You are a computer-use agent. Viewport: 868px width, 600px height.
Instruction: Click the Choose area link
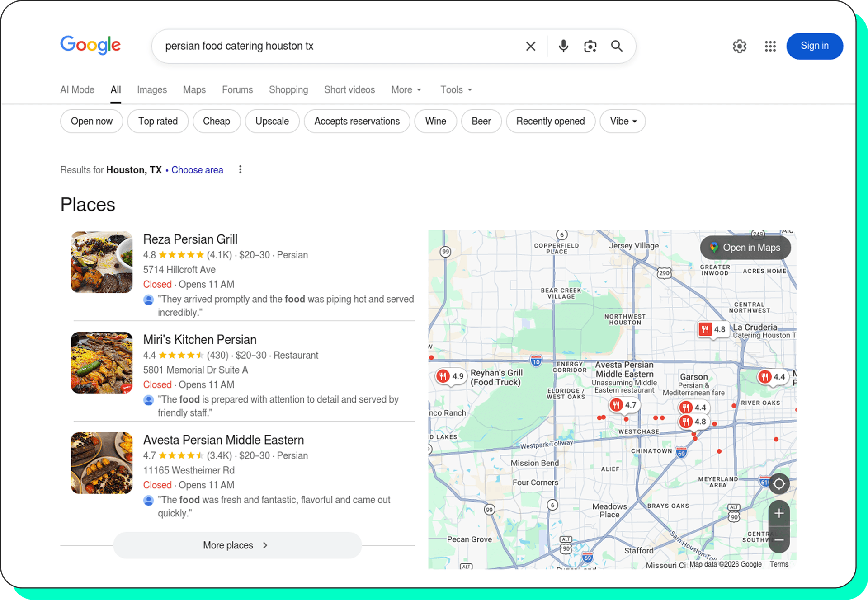point(197,170)
